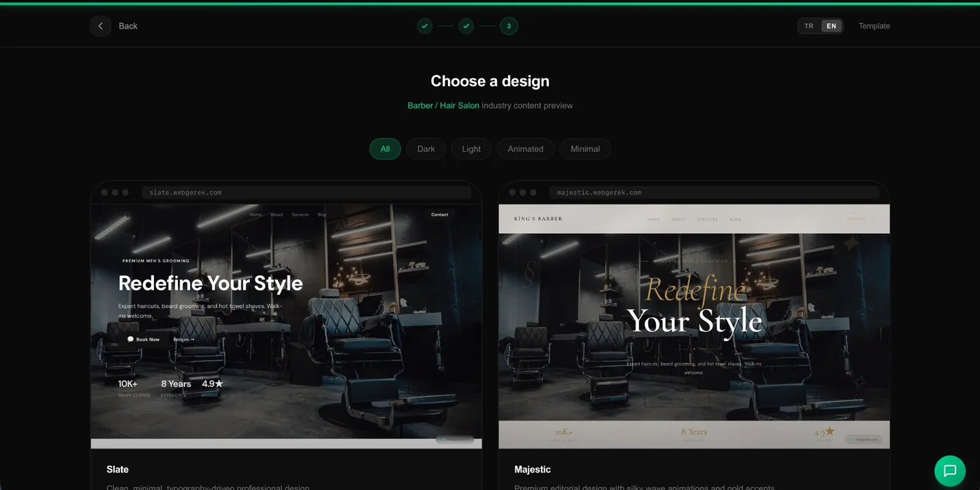Open Home in the Slate preview nav
The image size is (980, 490).
coord(256,214)
